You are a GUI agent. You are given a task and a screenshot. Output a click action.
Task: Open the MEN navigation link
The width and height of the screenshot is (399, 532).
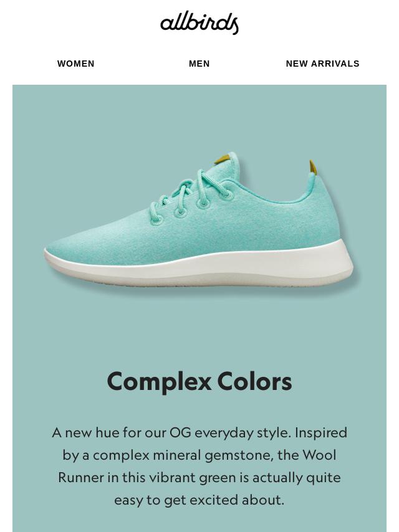199,64
